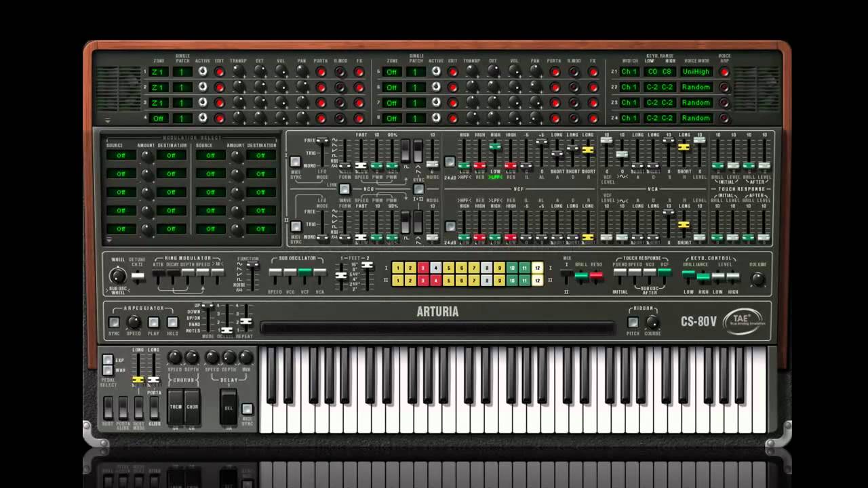Toggle the delay MIDI Sync button

(x=247, y=409)
